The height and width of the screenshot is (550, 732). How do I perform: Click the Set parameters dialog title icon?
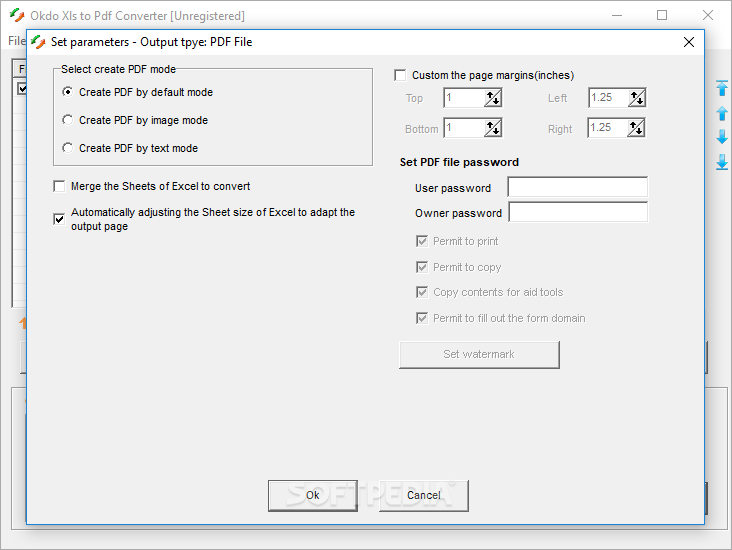tap(38, 42)
